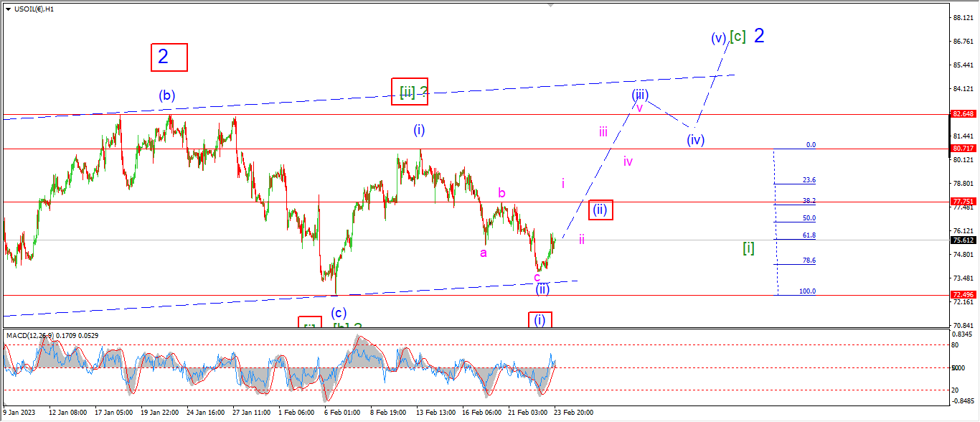
Task: Select the blue '(b)' wave label
Action: coord(167,95)
